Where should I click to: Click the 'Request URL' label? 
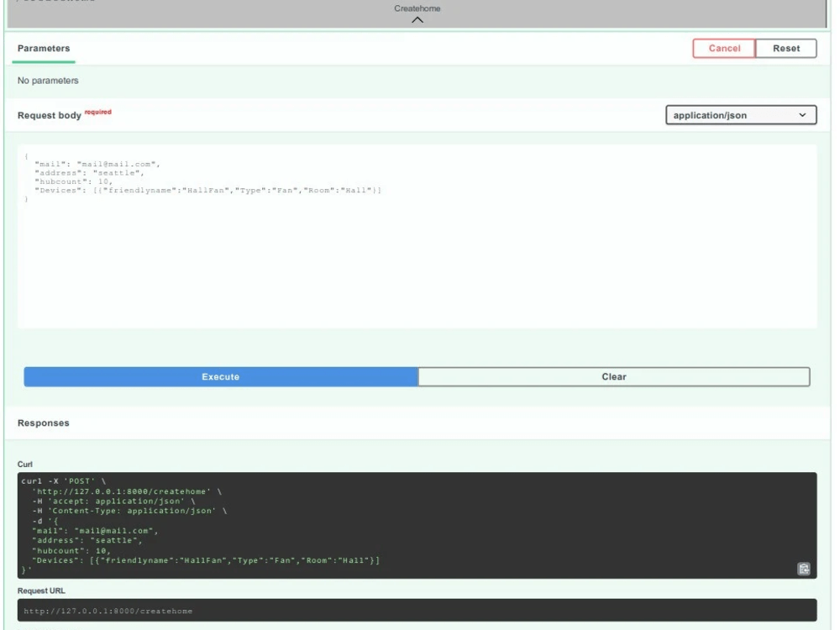point(41,591)
